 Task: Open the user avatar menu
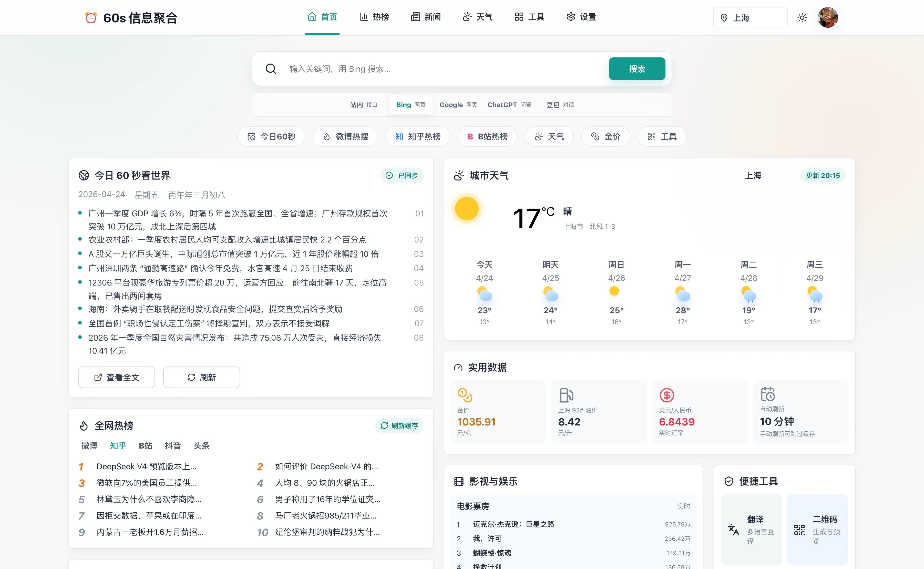828,17
